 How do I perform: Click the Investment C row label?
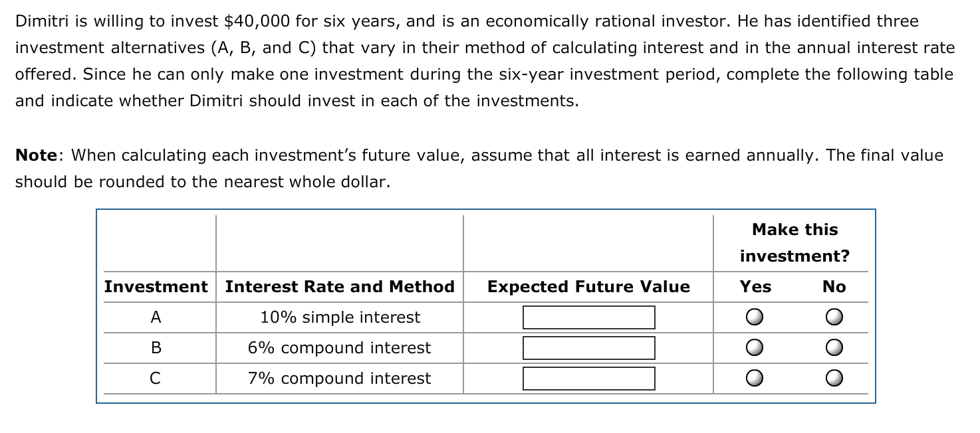coord(156,379)
